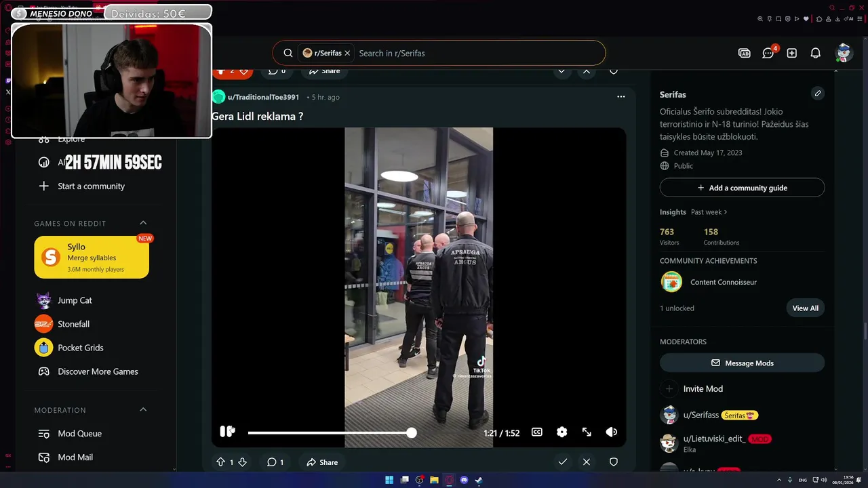
Task: Downvote the Gera Lidl reklama post
Action: coord(242,462)
